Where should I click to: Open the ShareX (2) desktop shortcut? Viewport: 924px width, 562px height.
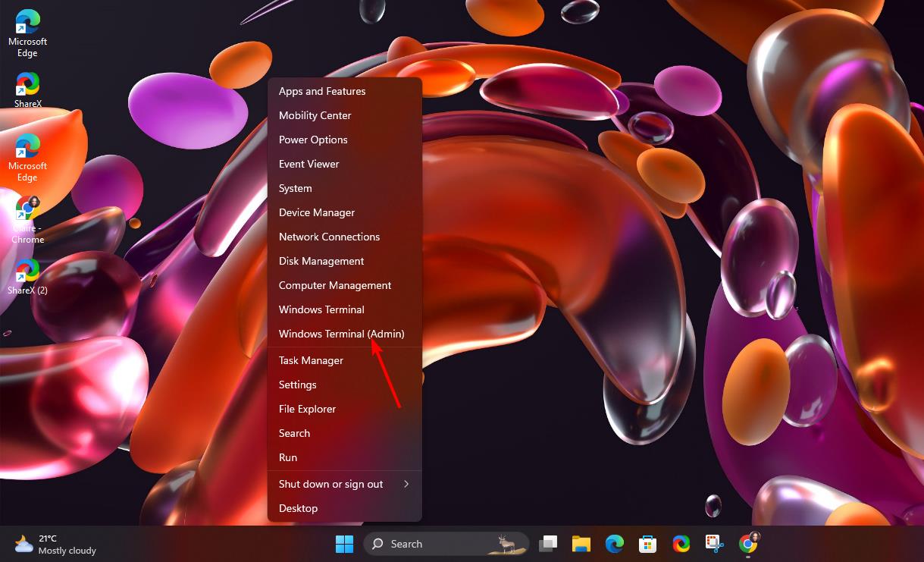(28, 277)
